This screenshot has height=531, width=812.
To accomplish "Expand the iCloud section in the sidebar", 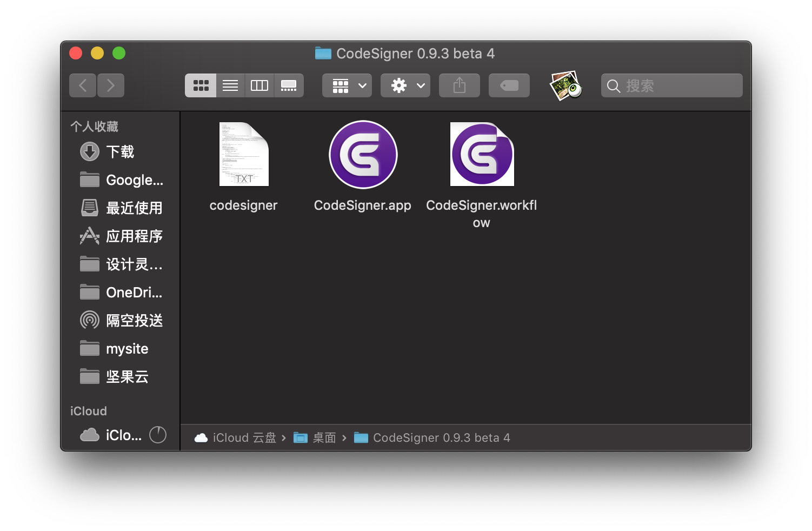I will (88, 411).
